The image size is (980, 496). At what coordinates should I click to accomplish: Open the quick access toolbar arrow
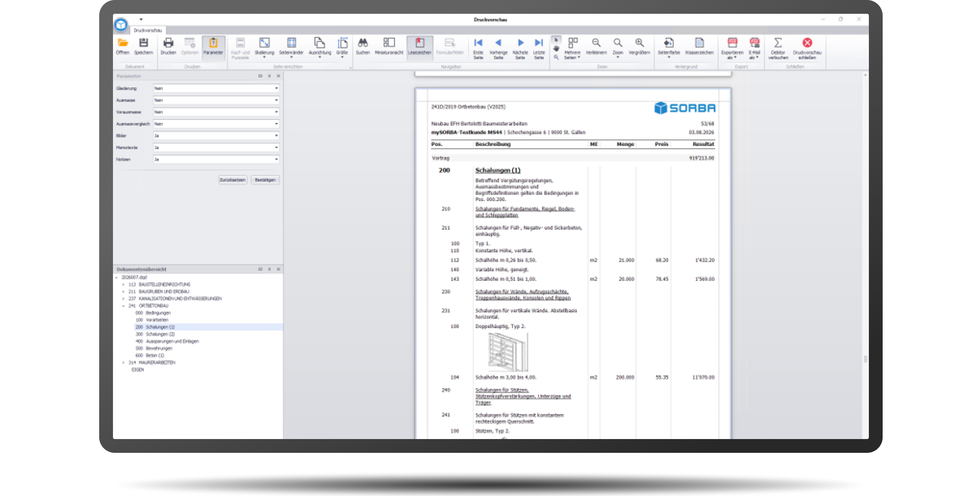tap(141, 19)
